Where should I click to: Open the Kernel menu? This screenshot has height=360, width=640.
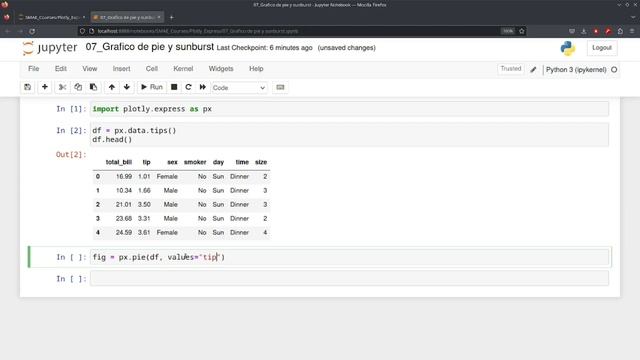183,69
